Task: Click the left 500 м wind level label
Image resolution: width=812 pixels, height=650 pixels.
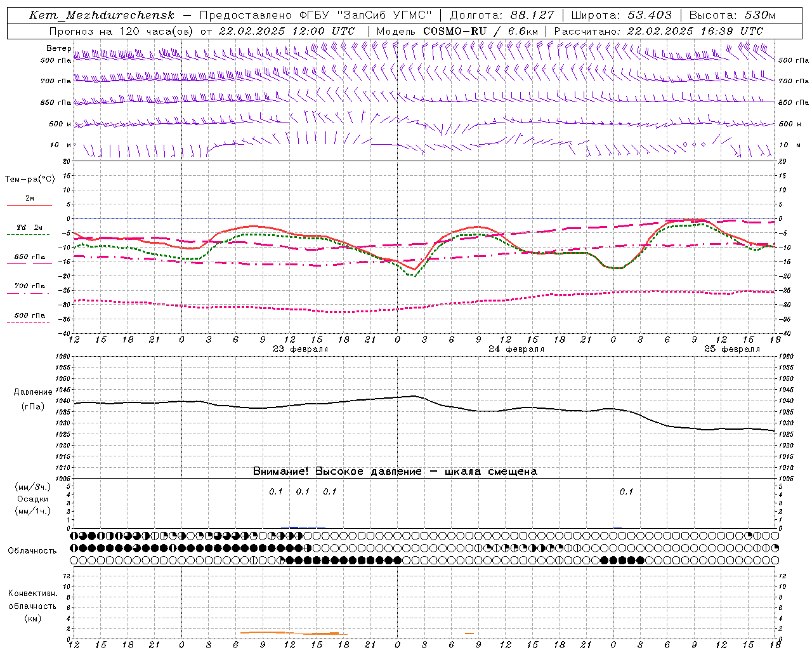Action: 60,124
